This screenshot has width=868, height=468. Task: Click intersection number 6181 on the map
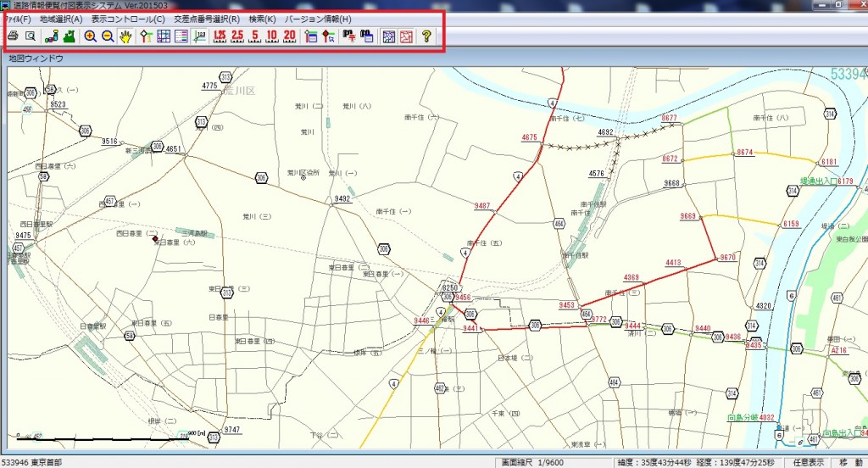(x=829, y=162)
